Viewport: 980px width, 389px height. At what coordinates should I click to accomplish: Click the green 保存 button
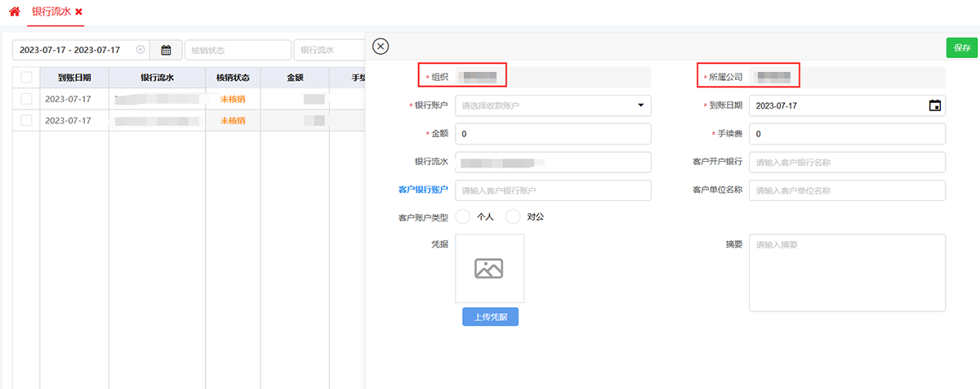961,48
